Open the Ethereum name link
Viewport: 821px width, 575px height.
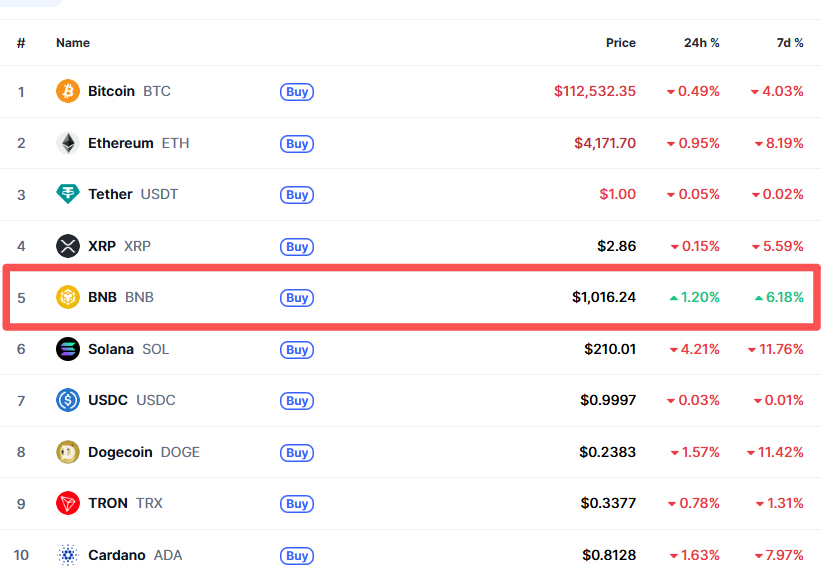point(120,143)
